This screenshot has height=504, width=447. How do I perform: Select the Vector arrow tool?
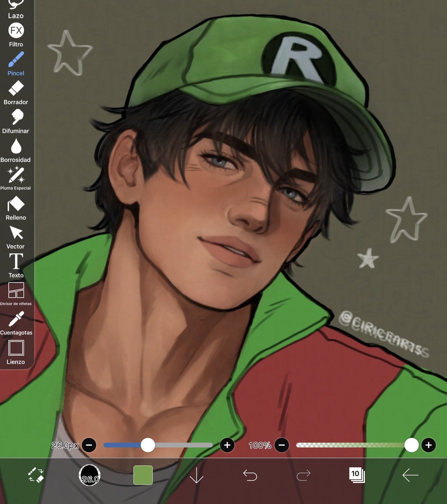tap(16, 237)
